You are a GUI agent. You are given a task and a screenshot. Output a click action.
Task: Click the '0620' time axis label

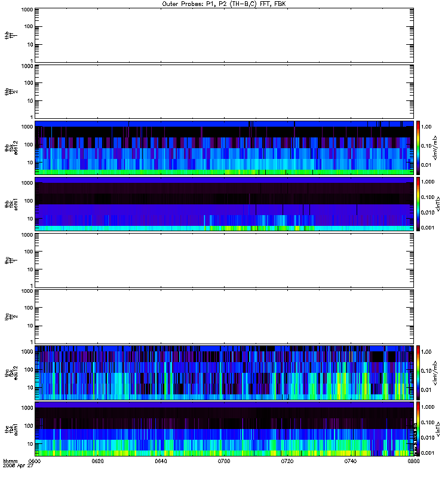click(x=98, y=461)
